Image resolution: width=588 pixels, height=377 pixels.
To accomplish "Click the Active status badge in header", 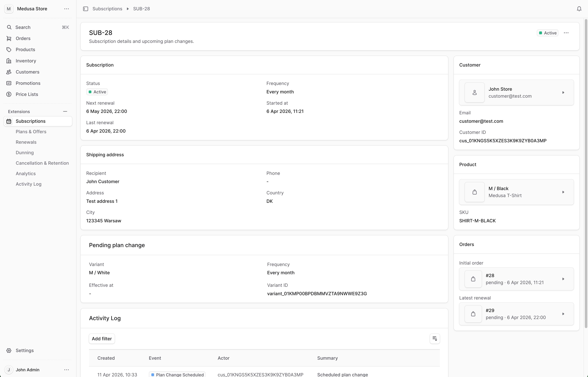I will (x=548, y=33).
